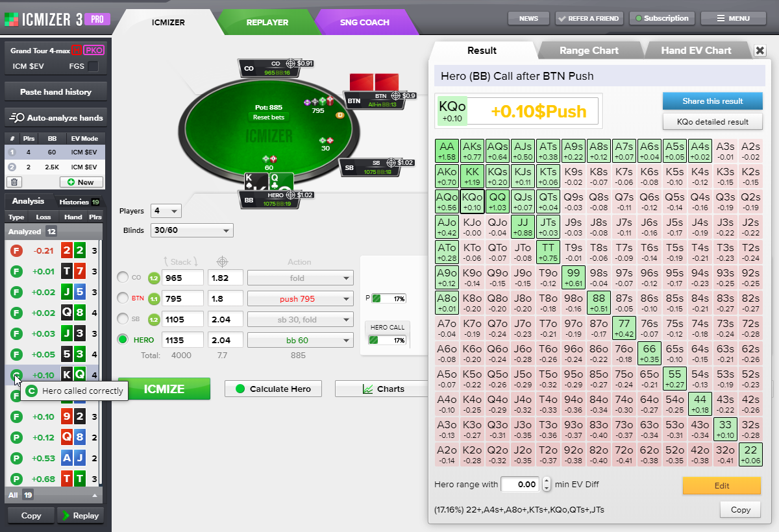Click the SB seat target bounty icon

[391, 163]
